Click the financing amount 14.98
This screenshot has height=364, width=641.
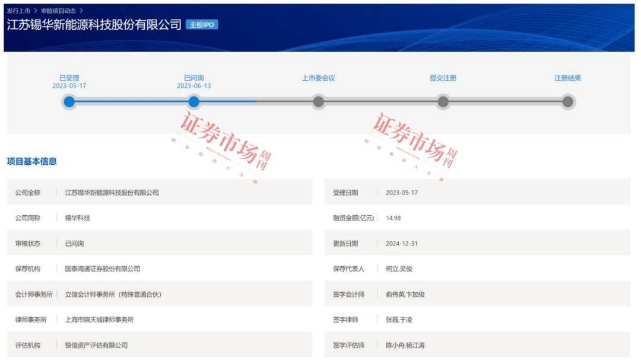pyautogui.click(x=394, y=218)
